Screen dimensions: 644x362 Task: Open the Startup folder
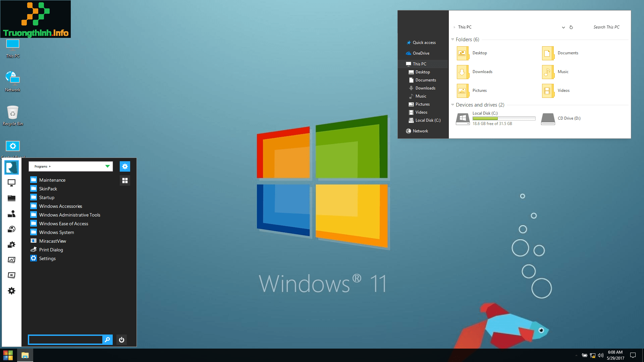click(42, 197)
